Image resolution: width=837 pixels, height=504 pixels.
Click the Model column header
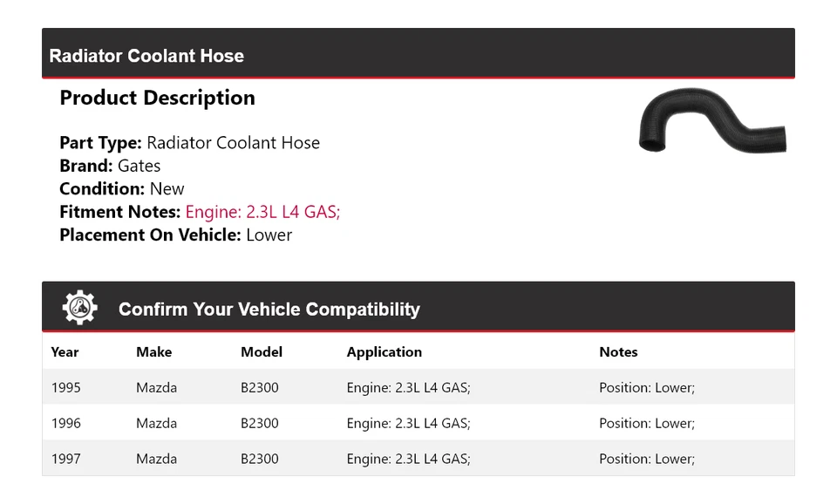[262, 352]
